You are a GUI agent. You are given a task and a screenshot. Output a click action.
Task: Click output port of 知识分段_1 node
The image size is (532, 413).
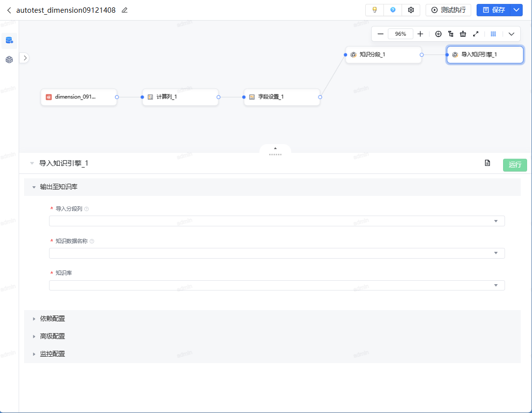click(x=422, y=54)
